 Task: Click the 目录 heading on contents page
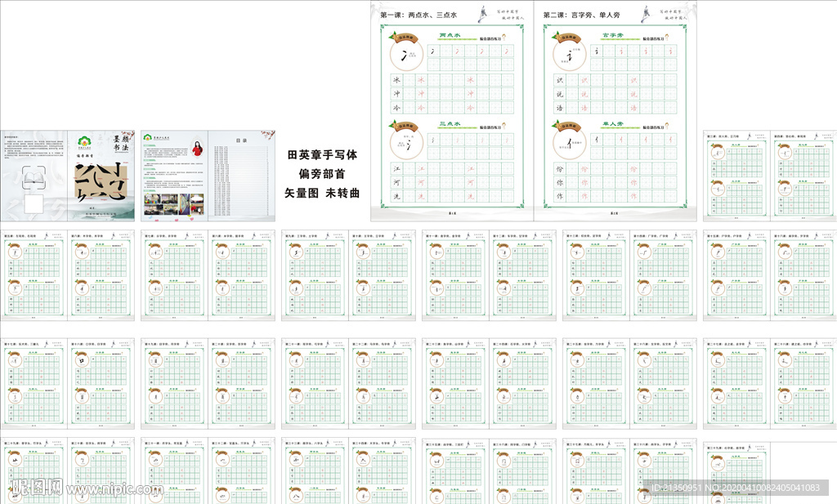(x=241, y=140)
